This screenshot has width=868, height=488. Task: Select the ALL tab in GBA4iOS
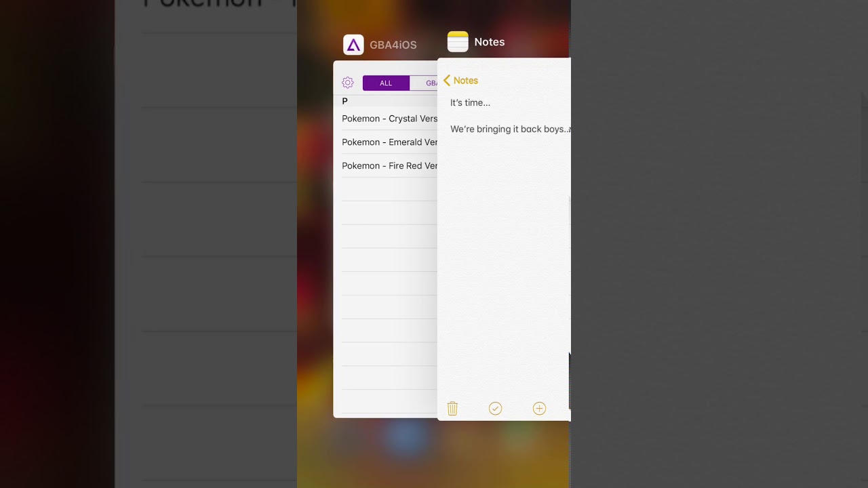click(x=386, y=83)
